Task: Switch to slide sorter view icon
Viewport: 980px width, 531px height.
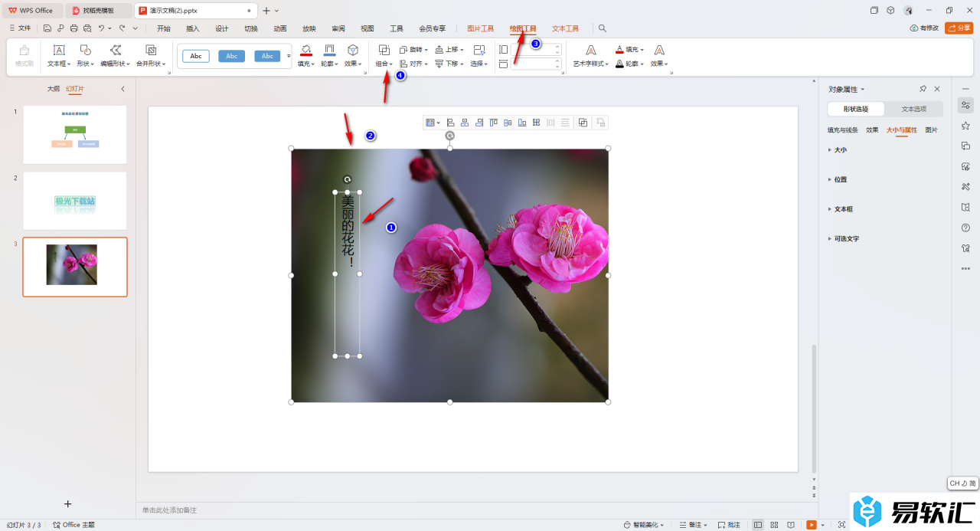Action: (775, 525)
